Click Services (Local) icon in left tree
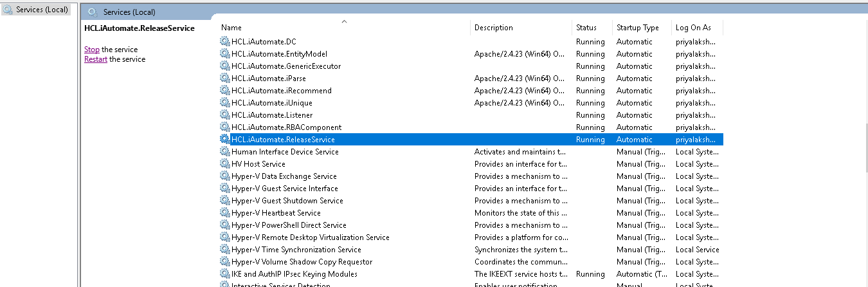The height and width of the screenshot is (287, 868). [x=8, y=10]
